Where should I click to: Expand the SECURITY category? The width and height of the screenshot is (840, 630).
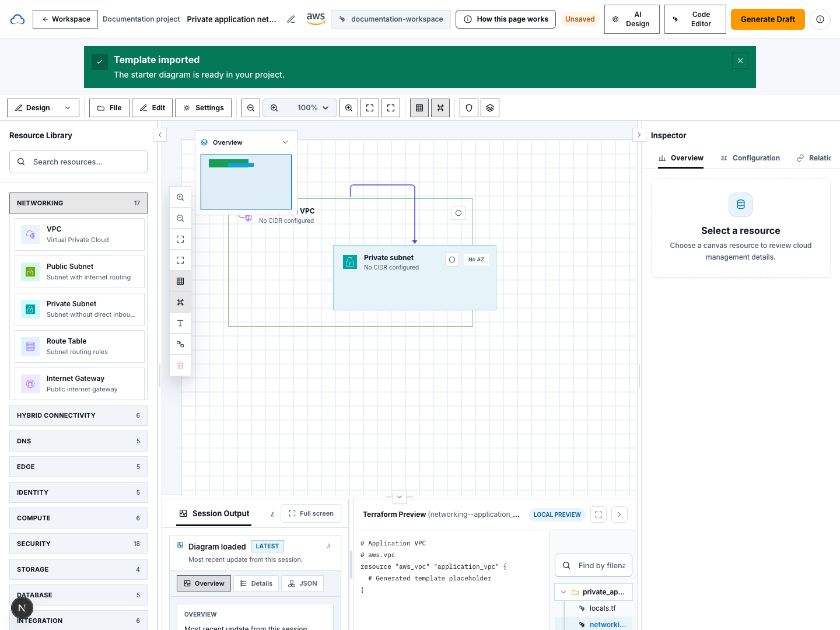(x=78, y=544)
